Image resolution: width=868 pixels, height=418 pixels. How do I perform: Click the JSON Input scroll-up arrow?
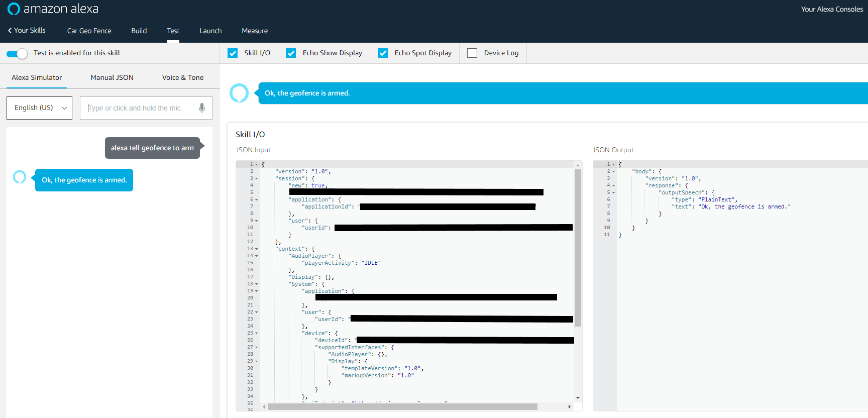578,165
